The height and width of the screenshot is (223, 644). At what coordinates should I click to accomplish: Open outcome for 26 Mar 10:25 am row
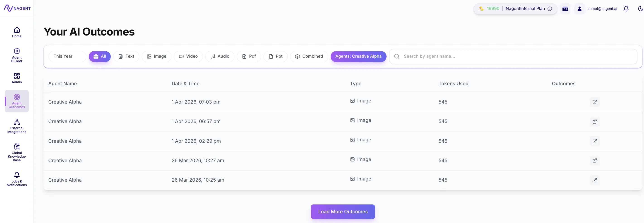pos(594,180)
